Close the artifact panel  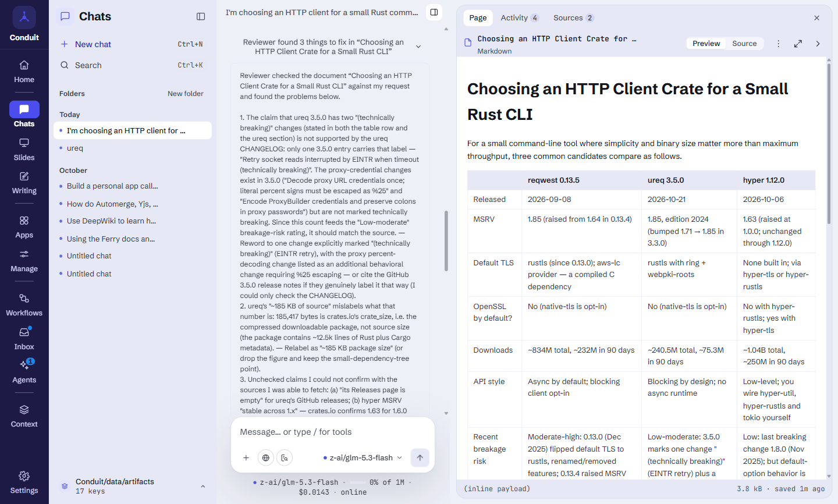tap(816, 18)
